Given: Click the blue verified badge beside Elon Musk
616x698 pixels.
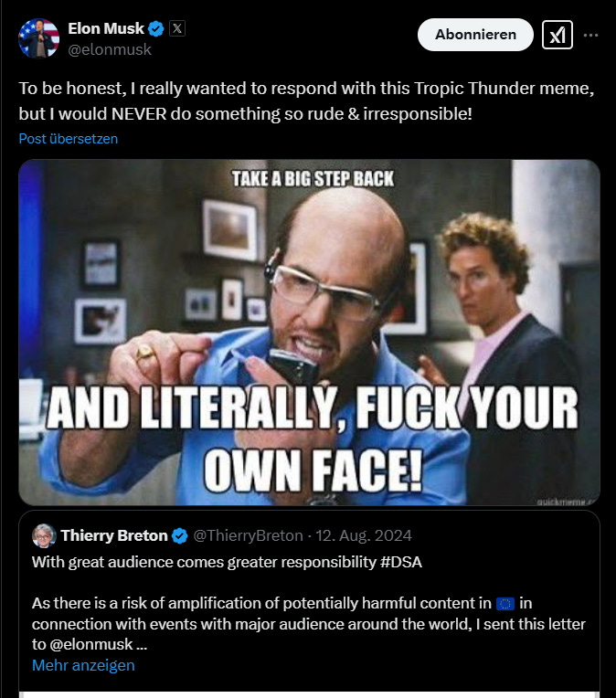Looking at the screenshot, I should point(156,29).
